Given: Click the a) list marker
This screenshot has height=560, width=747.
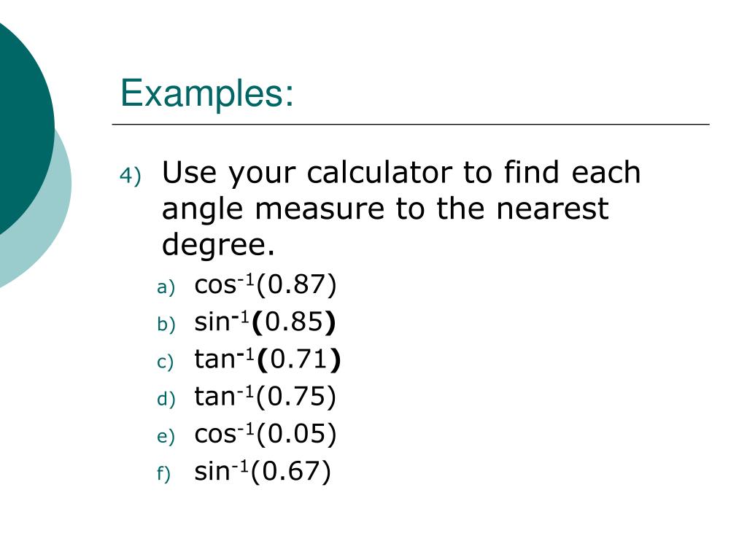Looking at the screenshot, I should [166, 287].
